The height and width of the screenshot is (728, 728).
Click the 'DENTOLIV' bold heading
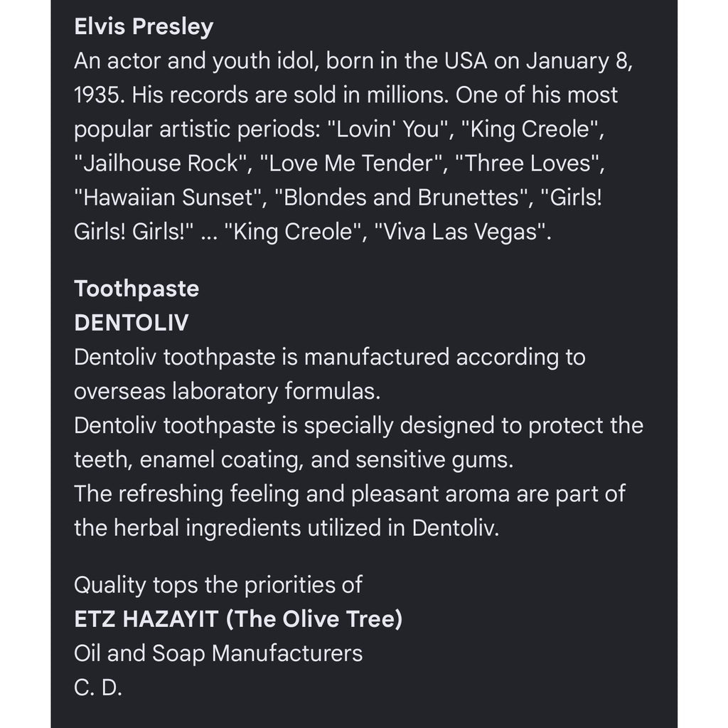click(132, 323)
